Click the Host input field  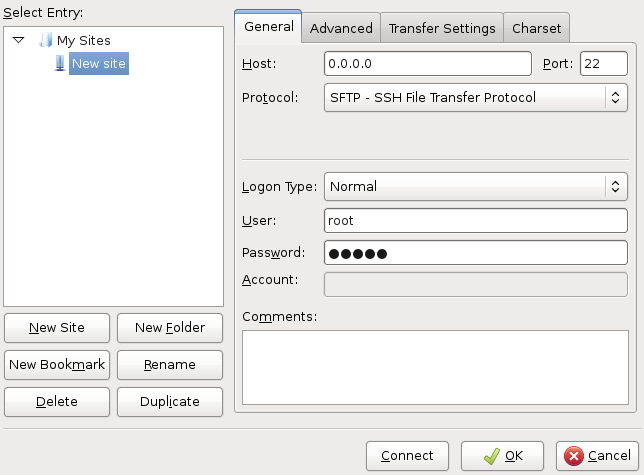coord(428,64)
